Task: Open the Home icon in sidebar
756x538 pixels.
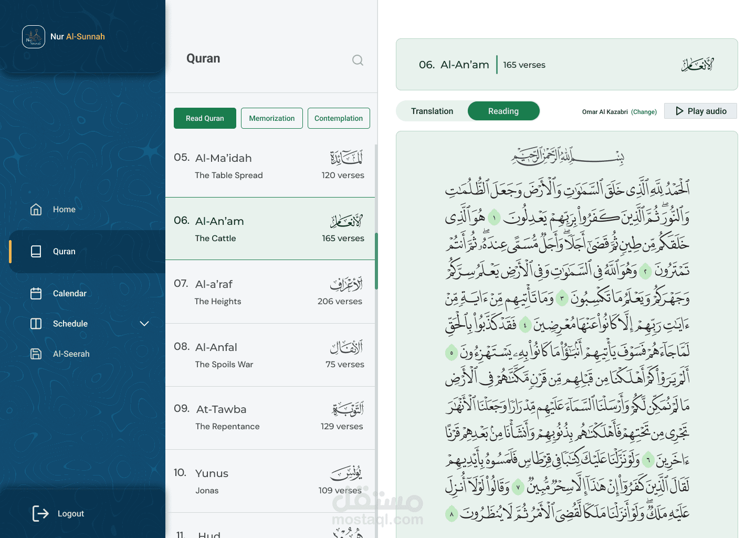Action: coord(36,210)
